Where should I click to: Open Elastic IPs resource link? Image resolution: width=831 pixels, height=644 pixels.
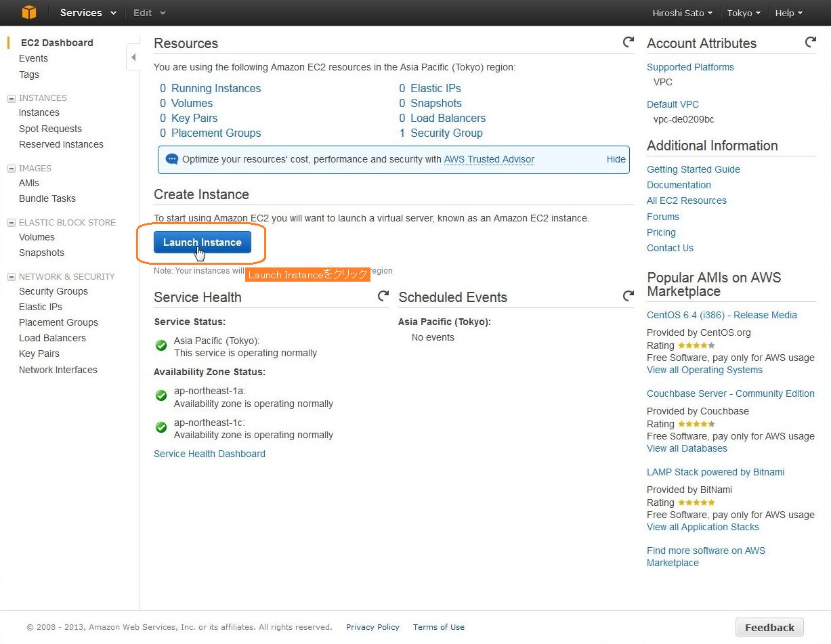click(x=435, y=88)
